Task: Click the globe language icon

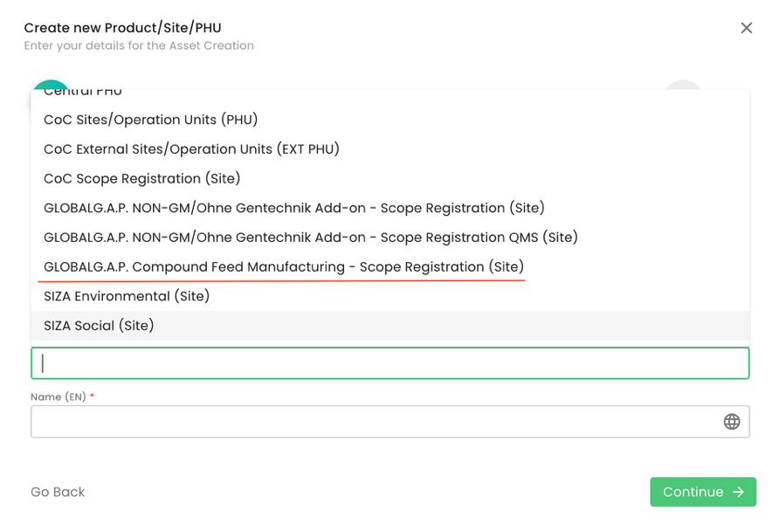Action: click(732, 422)
